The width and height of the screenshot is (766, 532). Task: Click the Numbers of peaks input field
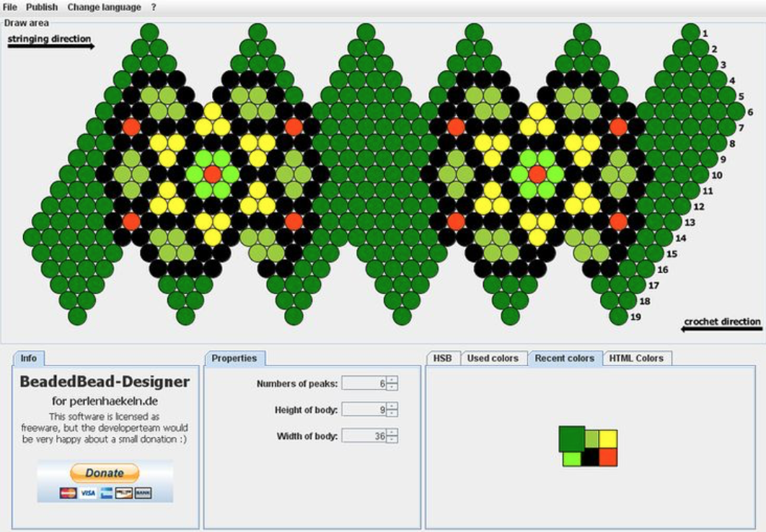pos(364,383)
